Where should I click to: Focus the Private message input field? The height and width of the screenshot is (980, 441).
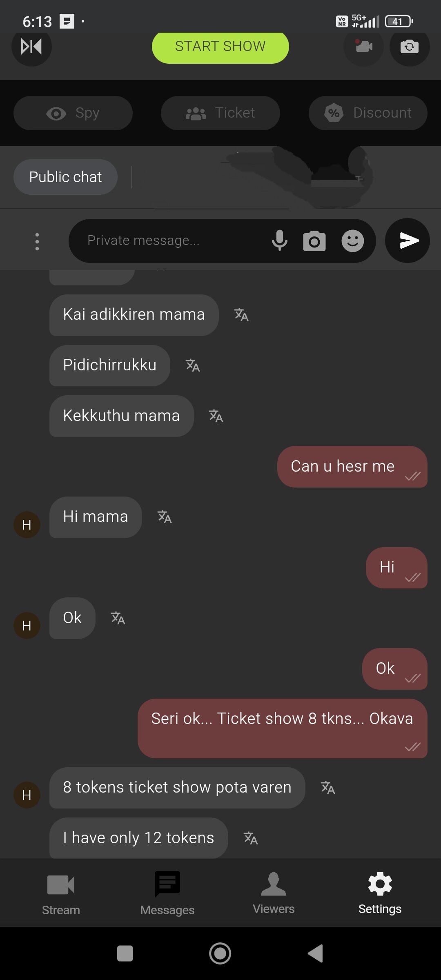click(x=176, y=241)
